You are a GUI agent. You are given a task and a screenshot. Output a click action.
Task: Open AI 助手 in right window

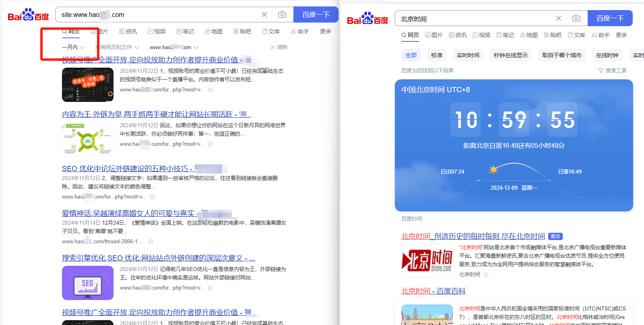(x=601, y=35)
